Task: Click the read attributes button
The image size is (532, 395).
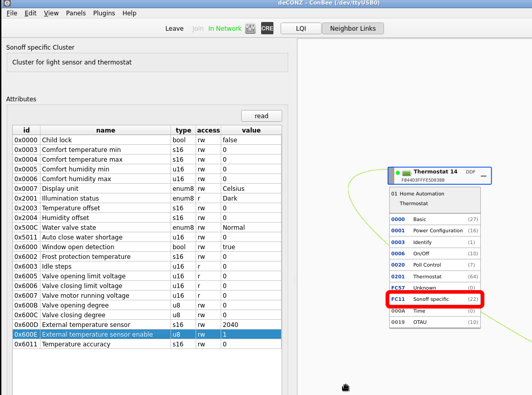Action: point(262,116)
